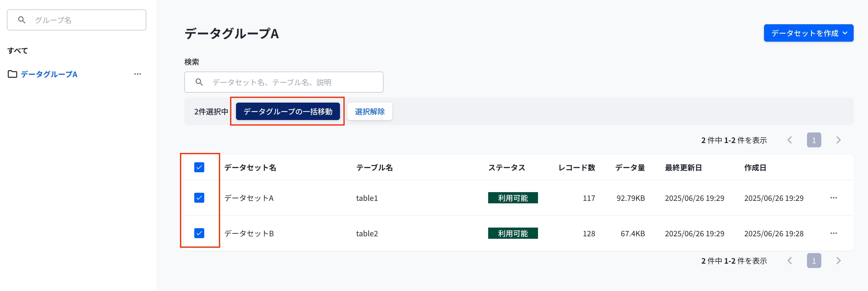Click the データグループA page heading
Viewport: 868px width, 291px height.
[232, 33]
